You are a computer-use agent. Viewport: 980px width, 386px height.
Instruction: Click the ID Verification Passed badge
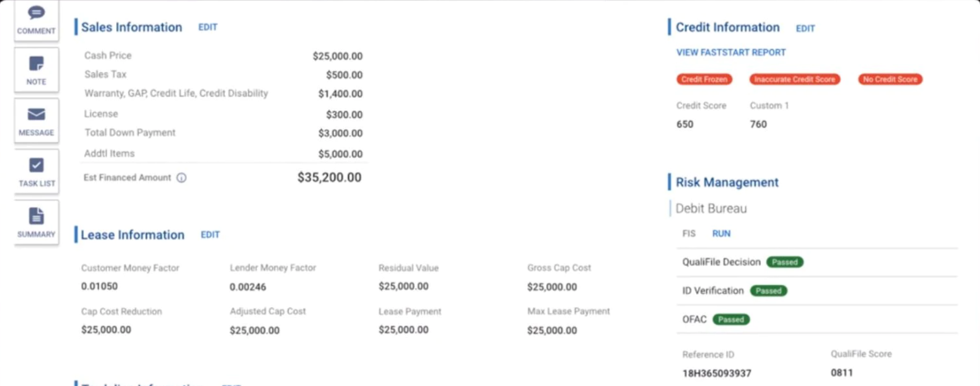(x=768, y=291)
